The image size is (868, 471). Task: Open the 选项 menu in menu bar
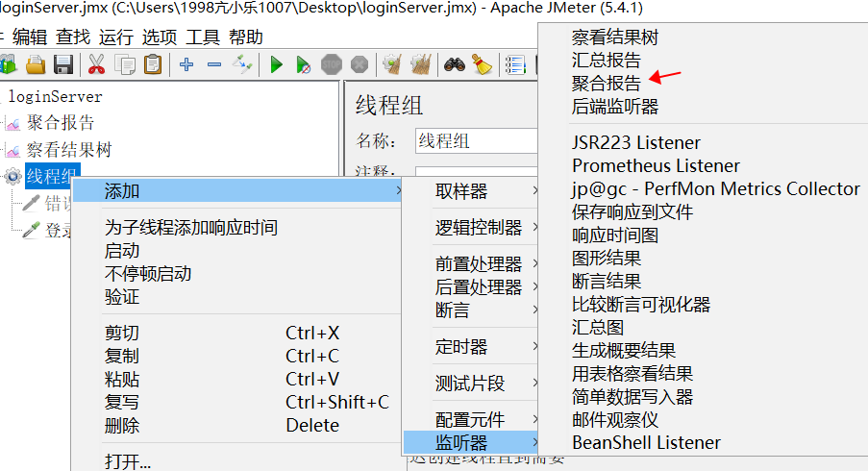click(x=160, y=37)
